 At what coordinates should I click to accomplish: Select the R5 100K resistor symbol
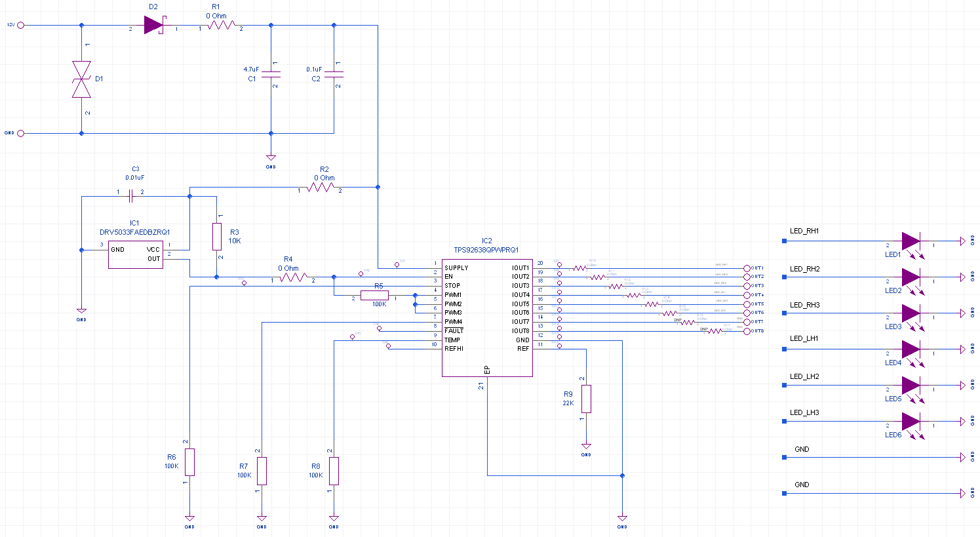374,296
